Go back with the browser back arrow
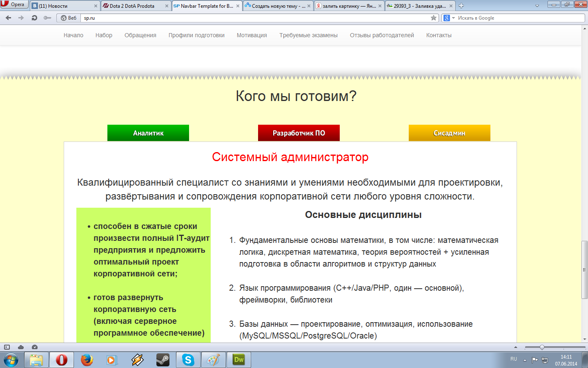588x368 pixels. 8,18
